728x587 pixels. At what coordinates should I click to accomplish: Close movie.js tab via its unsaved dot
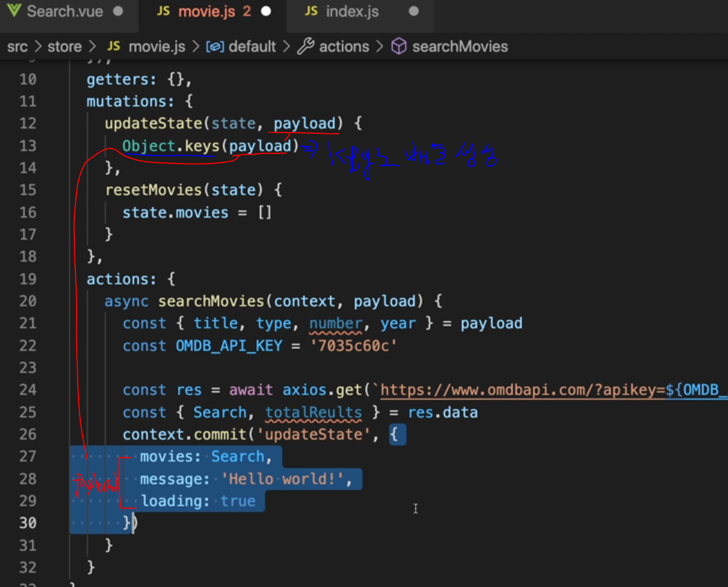click(266, 11)
